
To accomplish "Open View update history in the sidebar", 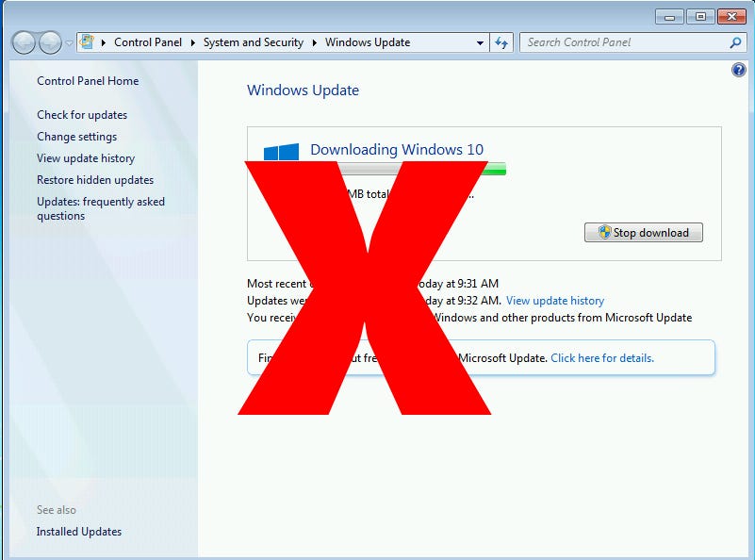I will click(x=87, y=157).
